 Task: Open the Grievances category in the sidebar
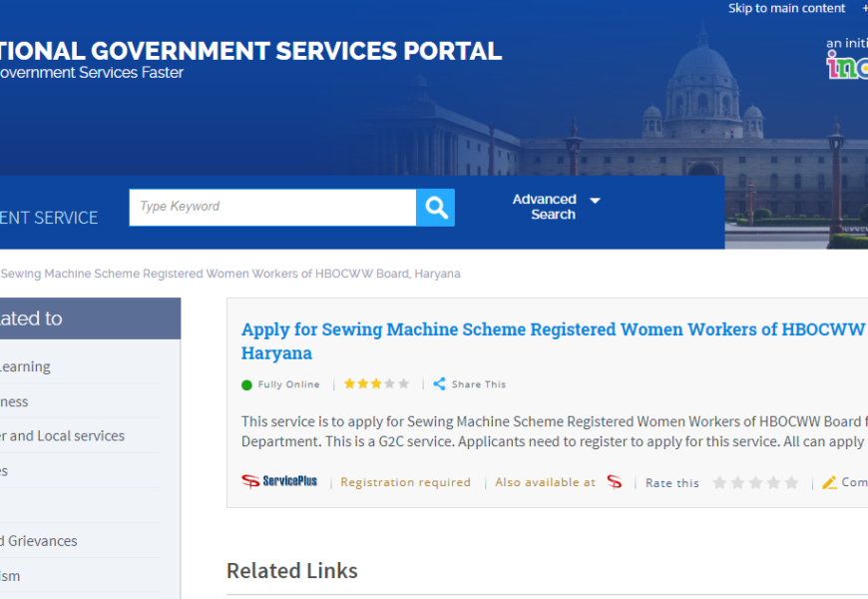(40, 541)
